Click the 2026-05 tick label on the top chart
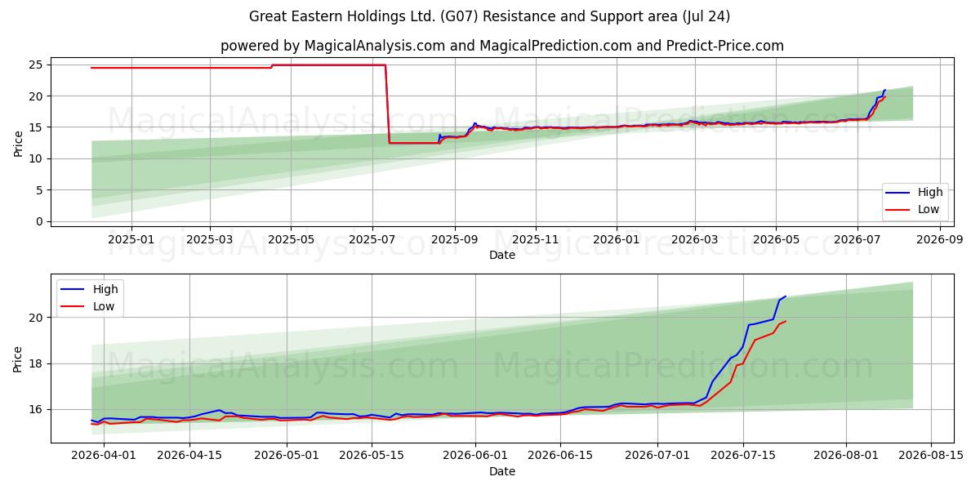Image resolution: width=980 pixels, height=490 pixels. pyautogui.click(x=777, y=239)
